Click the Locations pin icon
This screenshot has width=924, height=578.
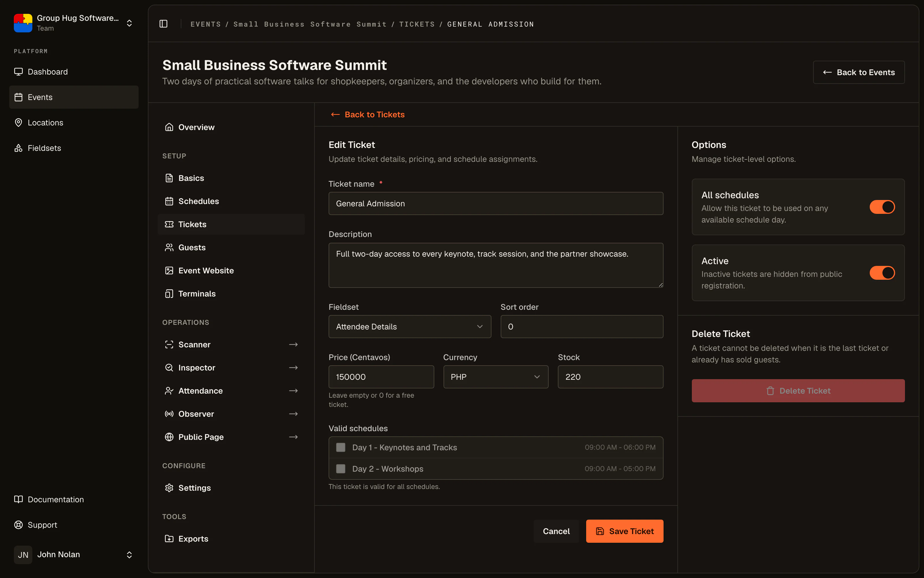(18, 123)
